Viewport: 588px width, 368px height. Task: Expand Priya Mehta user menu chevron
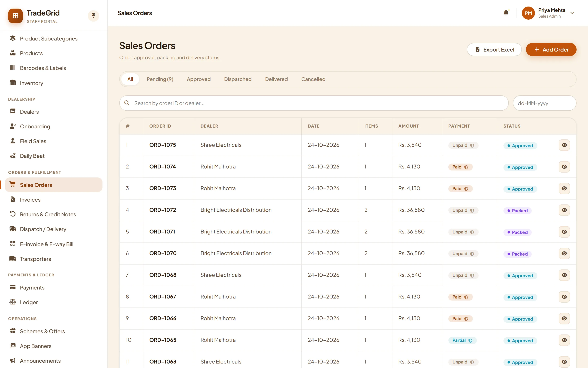[572, 13]
